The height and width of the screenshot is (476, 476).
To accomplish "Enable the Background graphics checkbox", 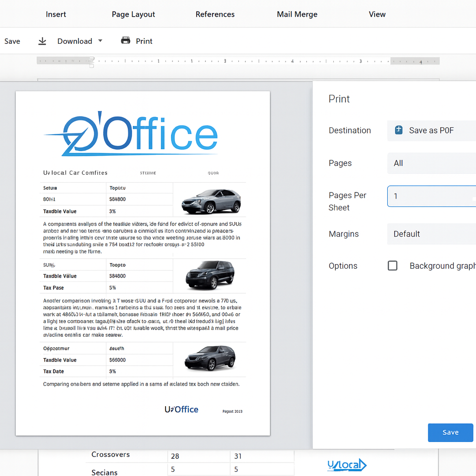I will pyautogui.click(x=392, y=265).
